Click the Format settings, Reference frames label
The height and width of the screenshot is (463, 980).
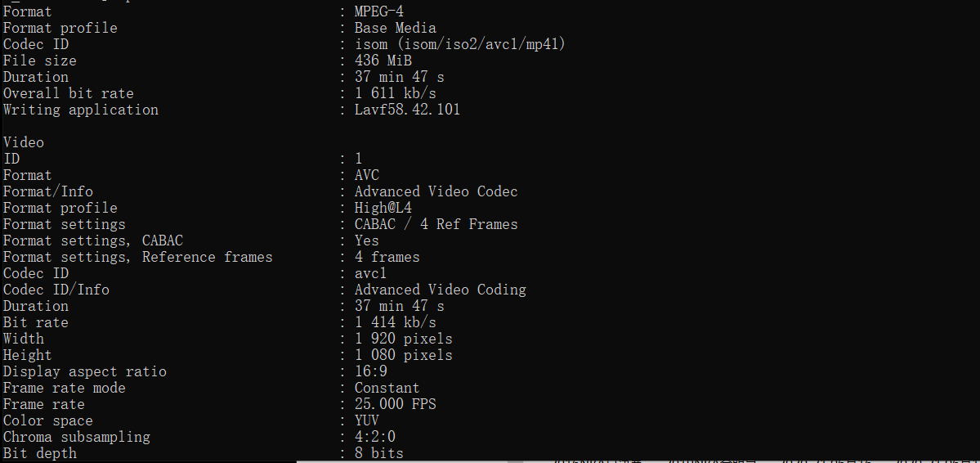coord(137,257)
